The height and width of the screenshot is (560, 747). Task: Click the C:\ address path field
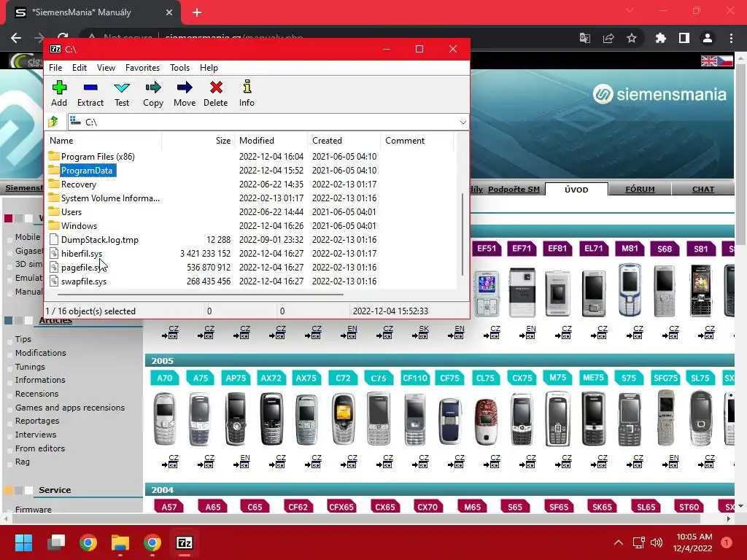point(262,122)
